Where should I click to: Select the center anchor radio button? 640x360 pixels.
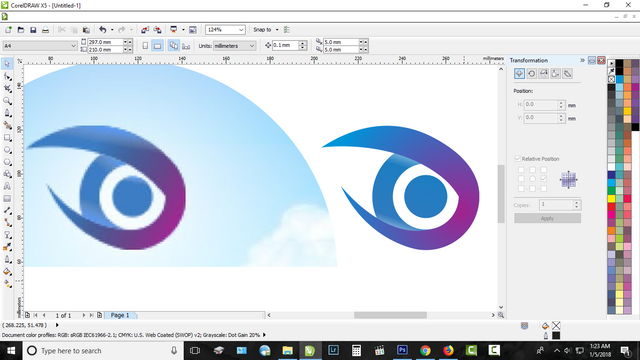pyautogui.click(x=532, y=179)
